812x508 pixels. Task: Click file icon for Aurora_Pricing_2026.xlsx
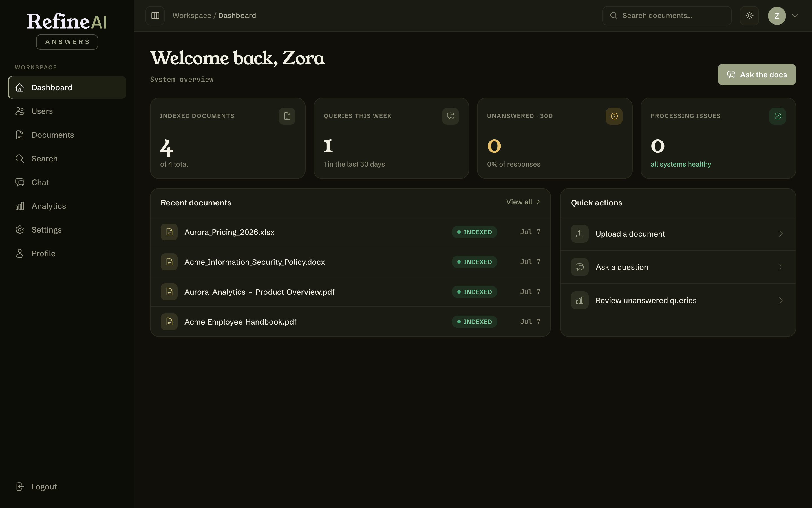169,232
